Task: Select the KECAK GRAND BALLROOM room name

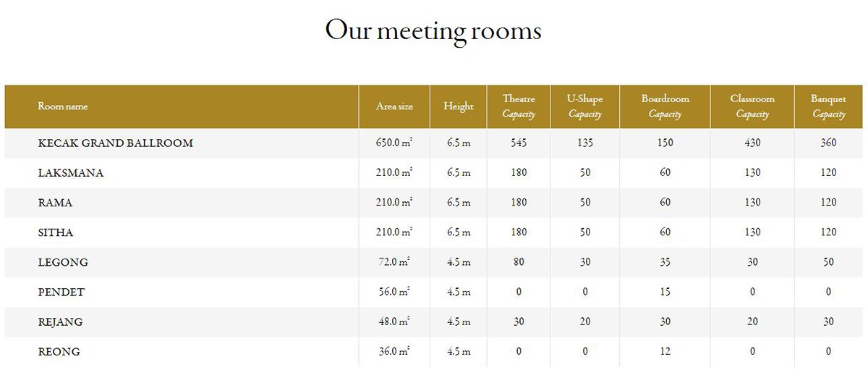Action: coord(116,143)
